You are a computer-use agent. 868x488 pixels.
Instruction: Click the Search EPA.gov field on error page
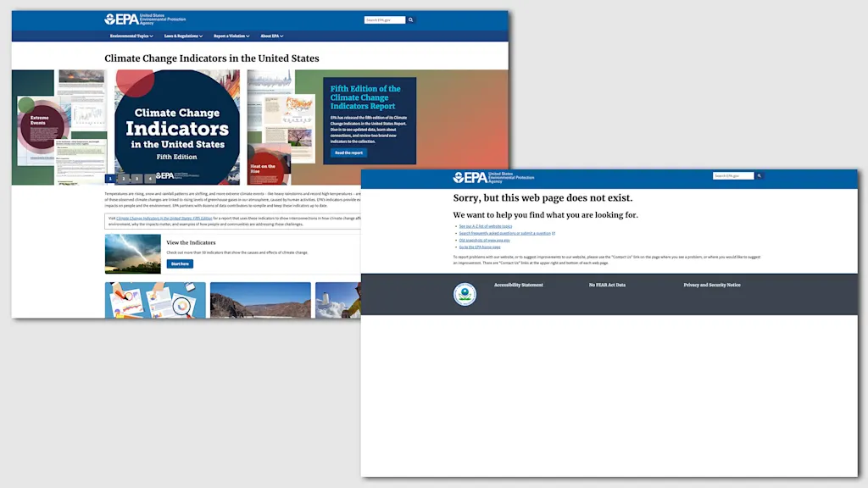pyautogui.click(x=732, y=176)
